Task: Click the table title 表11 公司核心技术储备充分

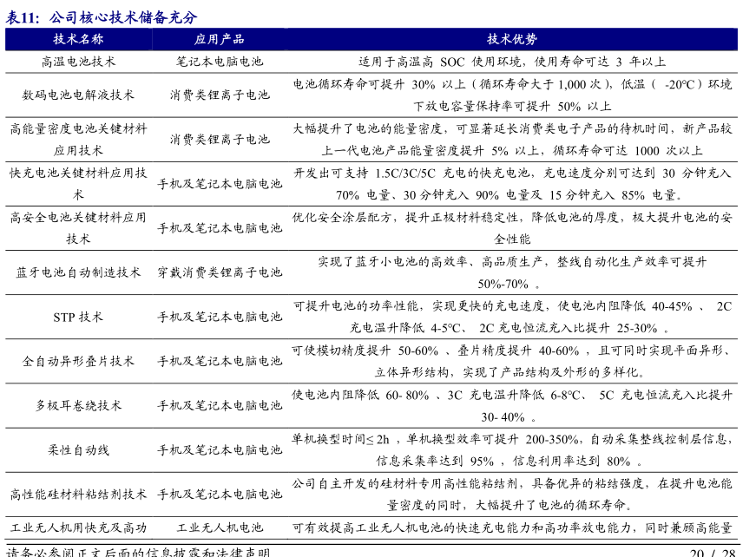Action: tap(102, 16)
